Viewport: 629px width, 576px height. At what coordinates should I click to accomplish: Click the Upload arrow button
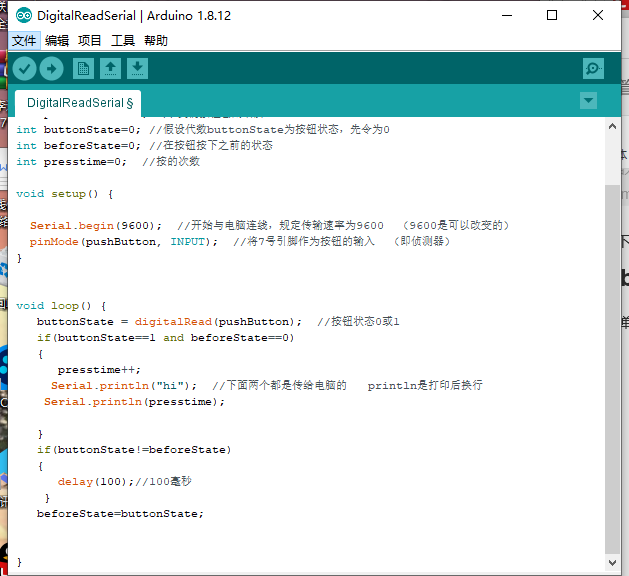[x=51, y=69]
